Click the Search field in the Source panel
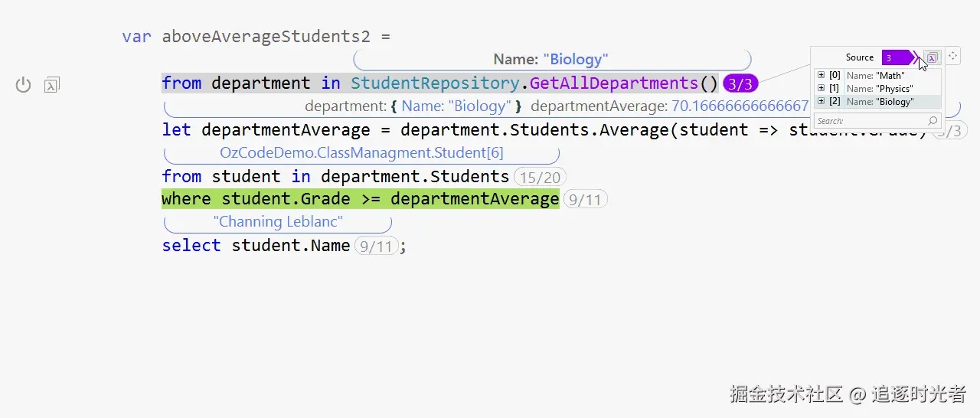This screenshot has height=418, width=980. click(869, 121)
